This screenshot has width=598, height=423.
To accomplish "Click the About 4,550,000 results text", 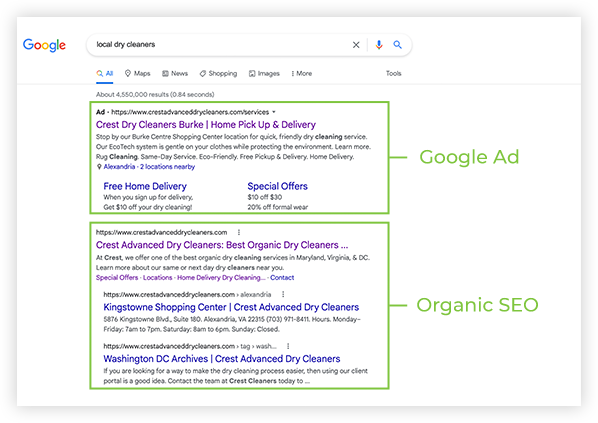I will pos(155,95).
